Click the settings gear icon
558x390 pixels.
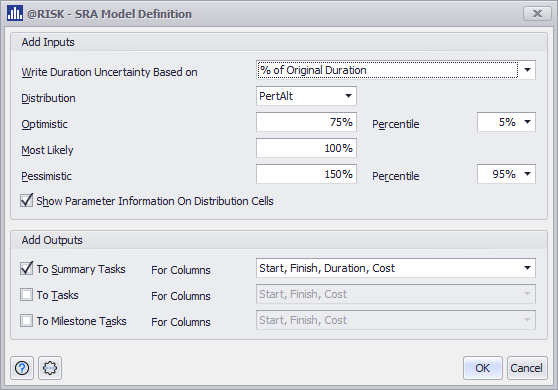(x=50, y=368)
